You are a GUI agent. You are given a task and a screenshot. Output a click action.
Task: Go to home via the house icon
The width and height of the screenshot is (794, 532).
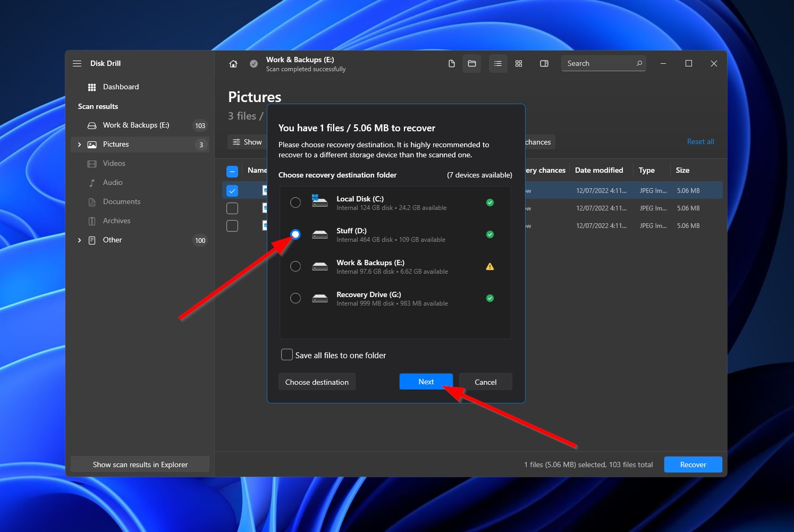click(x=233, y=64)
